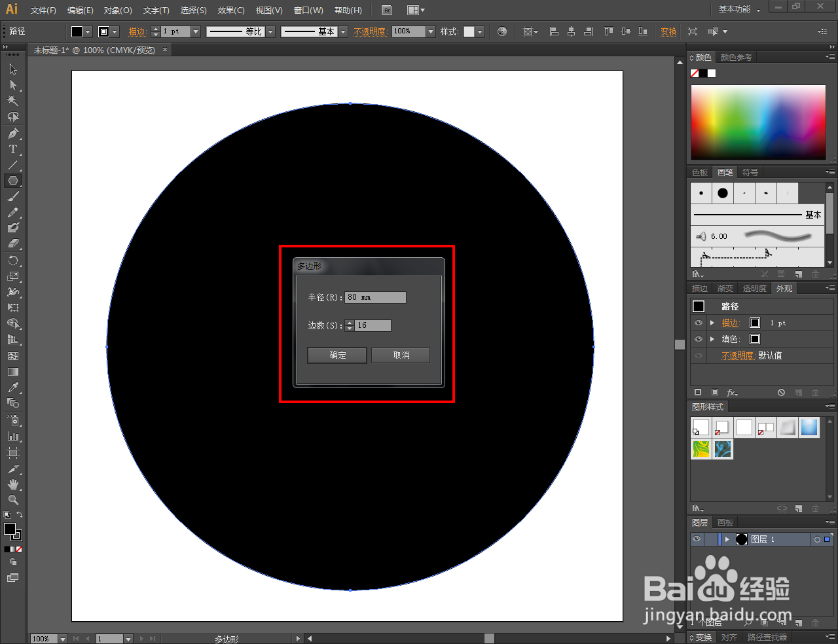
Task: Click the 不透明度 link in control bar
Action: (x=370, y=31)
